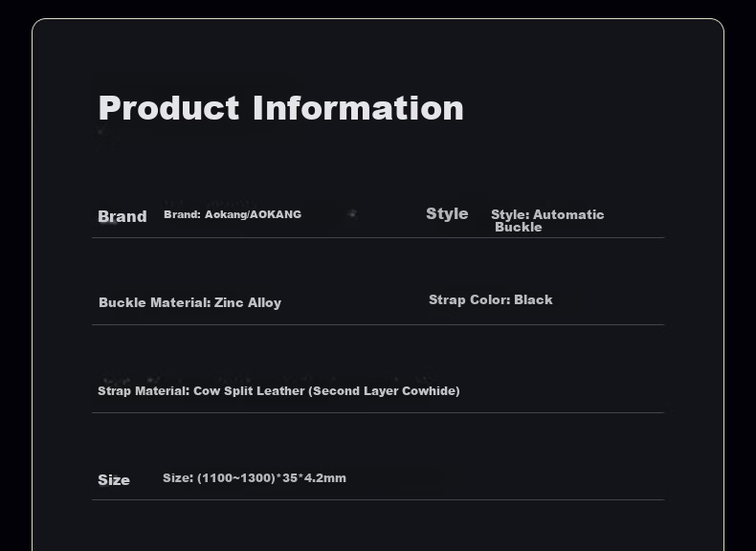The image size is (756, 551).
Task: Select the bold Style label
Action: (x=447, y=213)
